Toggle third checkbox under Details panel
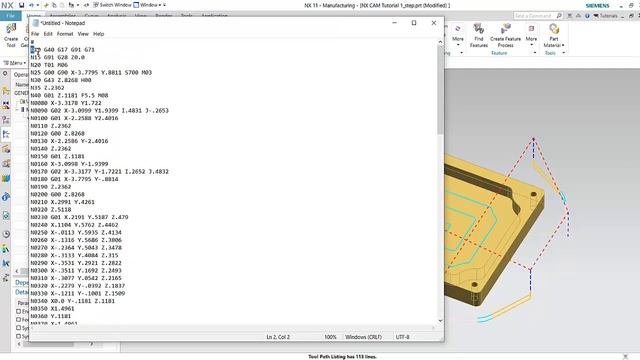The image size is (640, 360). pos(18,328)
